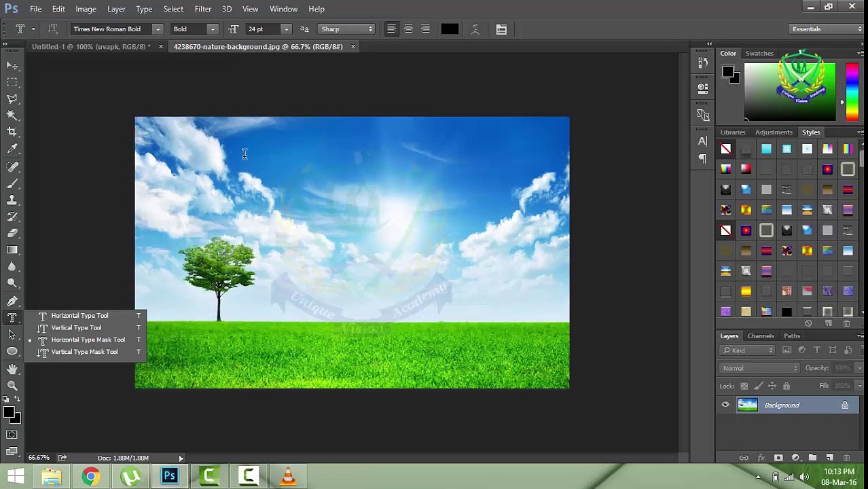Reset default foreground and background colors
The image size is (868, 489).
(x=6, y=400)
